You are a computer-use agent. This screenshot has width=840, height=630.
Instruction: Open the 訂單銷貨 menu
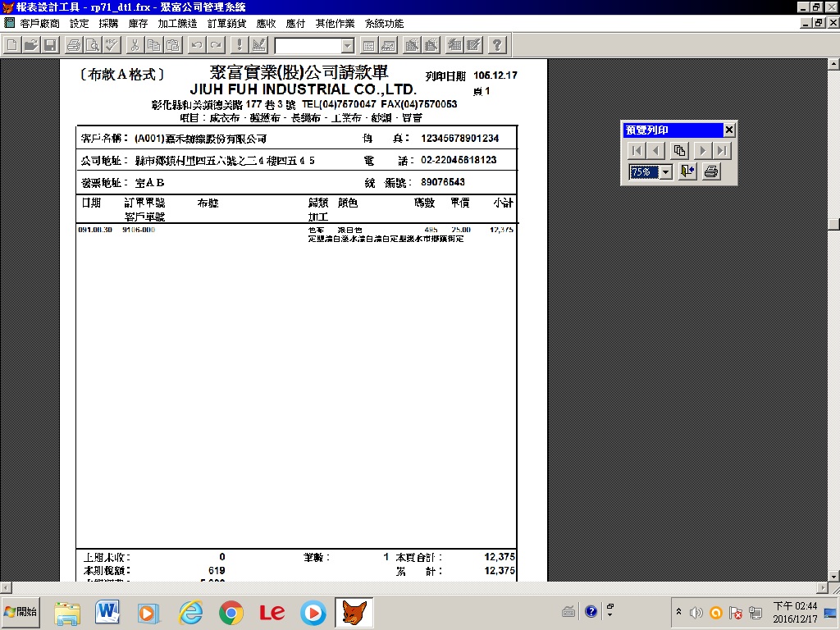tap(226, 24)
